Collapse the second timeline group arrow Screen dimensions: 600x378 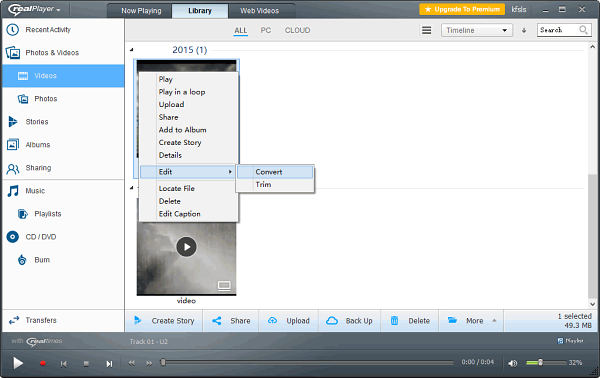[132, 187]
